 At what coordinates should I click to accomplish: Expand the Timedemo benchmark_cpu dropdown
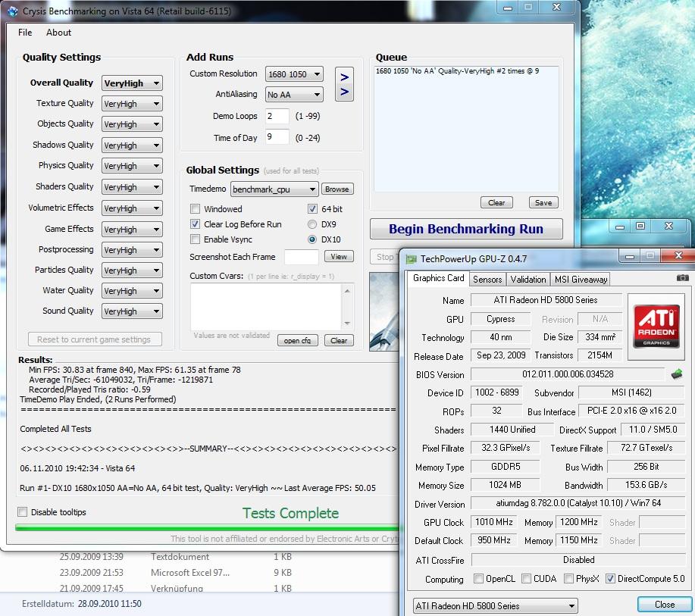pyautogui.click(x=274, y=189)
